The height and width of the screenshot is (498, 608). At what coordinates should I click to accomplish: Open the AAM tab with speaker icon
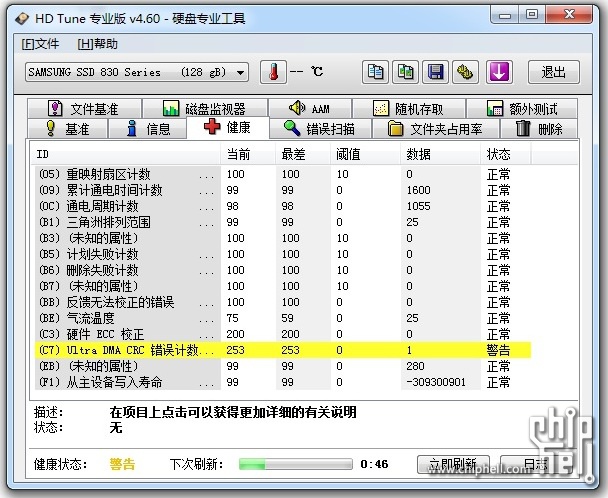309,109
